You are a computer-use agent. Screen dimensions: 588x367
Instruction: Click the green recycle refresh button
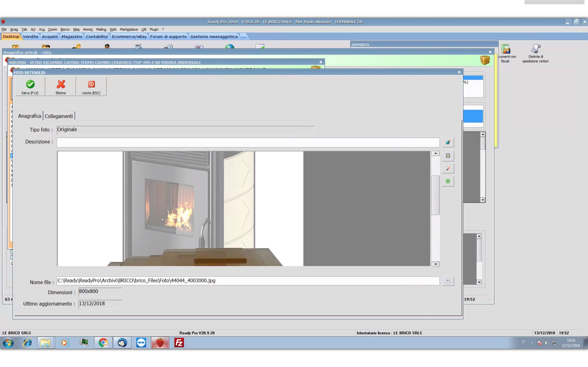click(448, 182)
